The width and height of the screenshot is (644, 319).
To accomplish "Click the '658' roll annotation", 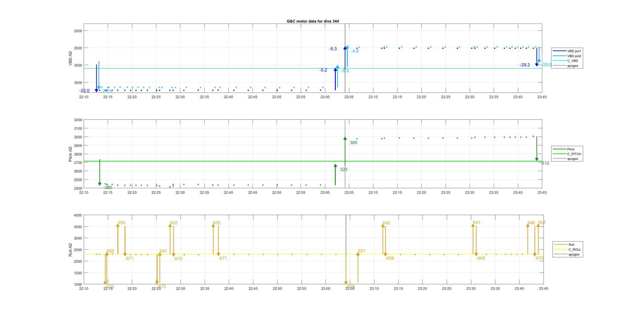I will (x=110, y=251).
